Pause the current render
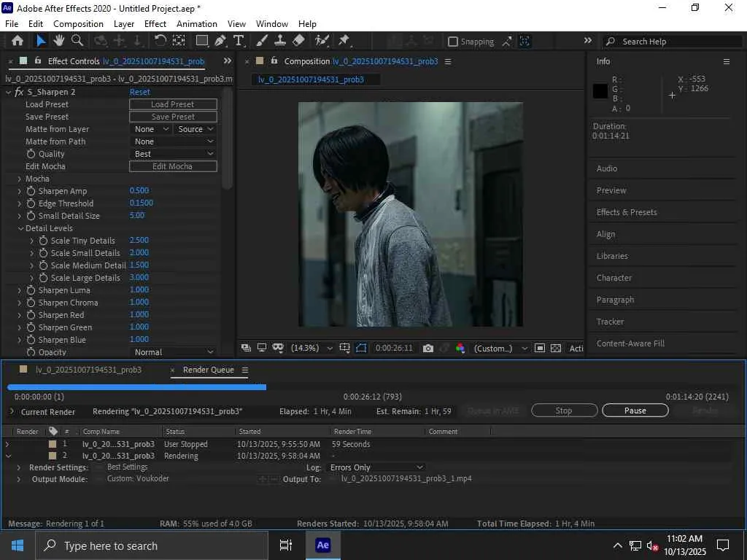 coord(635,411)
